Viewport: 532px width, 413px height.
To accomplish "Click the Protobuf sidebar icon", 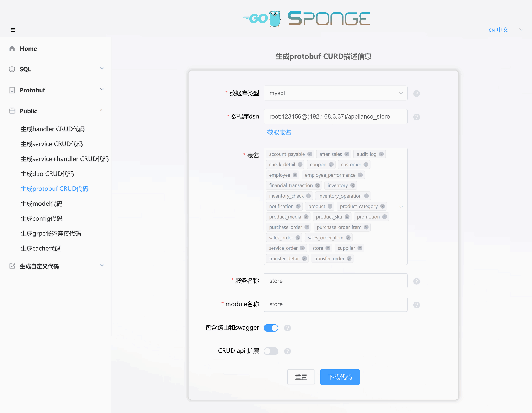I will 12,90.
